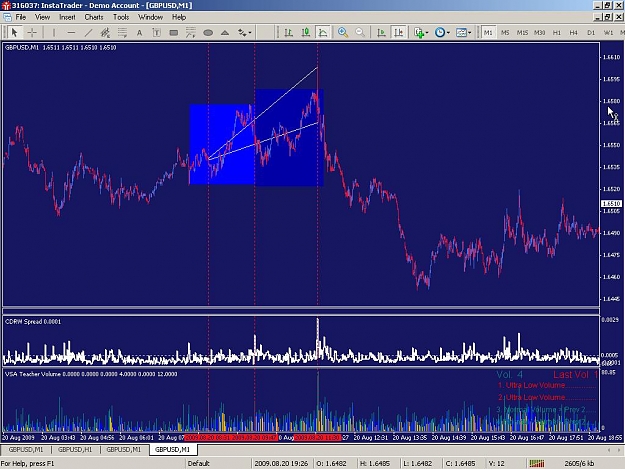The image size is (625, 469).
Task: Click the '2605/6 kb' traffic indicator
Action: coord(579,463)
